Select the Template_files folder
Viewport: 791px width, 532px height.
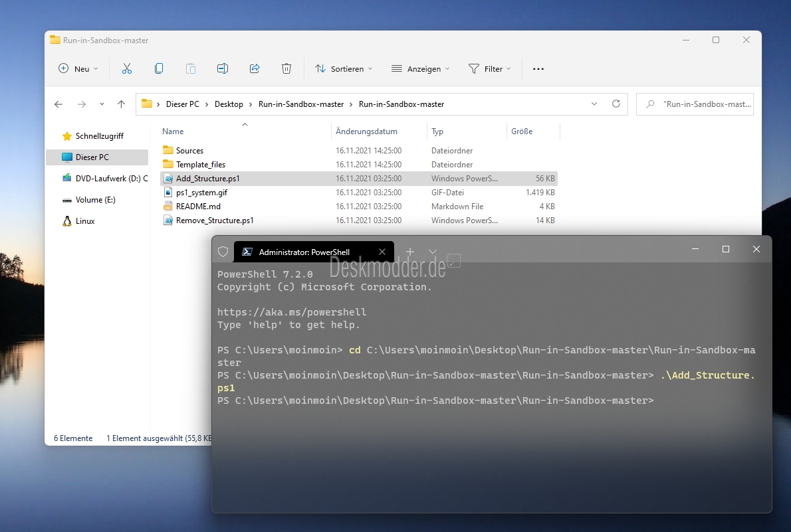(x=359, y=165)
